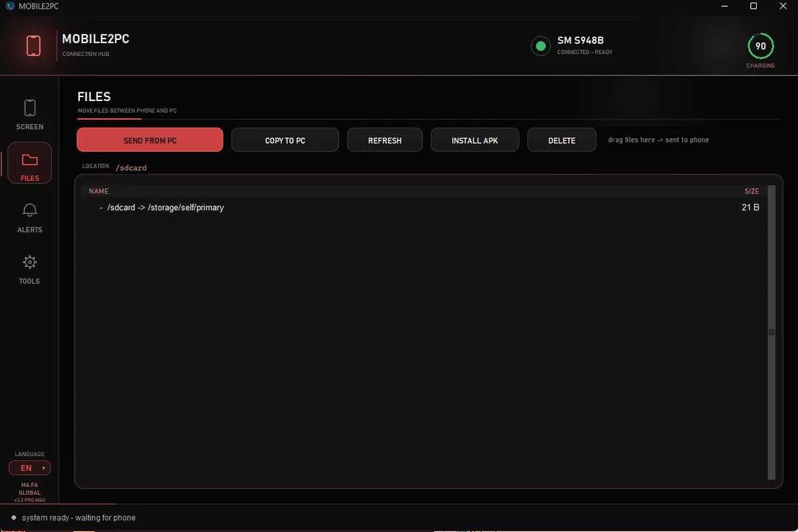This screenshot has height=532, width=798.
Task: Click the file list vertical scrollbar
Action: [x=771, y=332]
